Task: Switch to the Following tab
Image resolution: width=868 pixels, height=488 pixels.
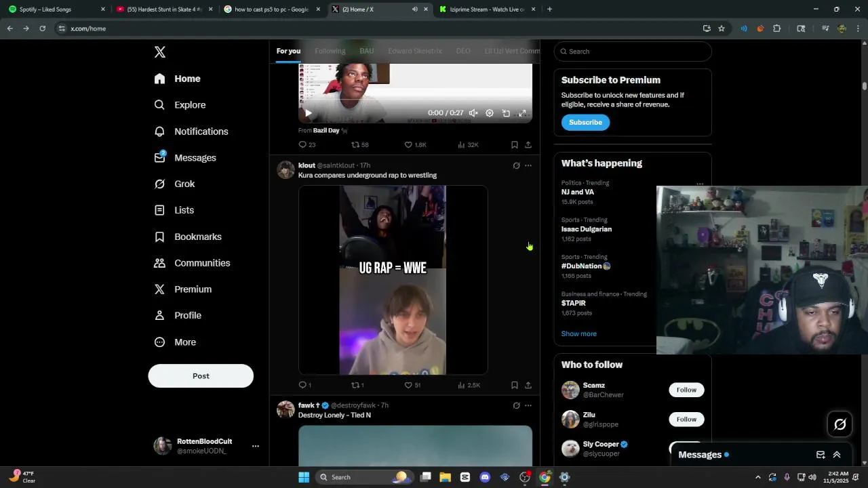Action: 330,51
